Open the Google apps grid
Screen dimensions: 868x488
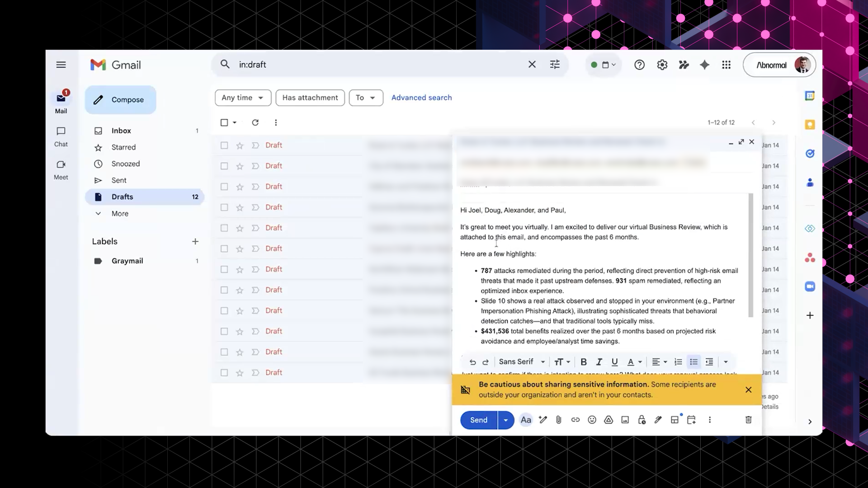[726, 65]
